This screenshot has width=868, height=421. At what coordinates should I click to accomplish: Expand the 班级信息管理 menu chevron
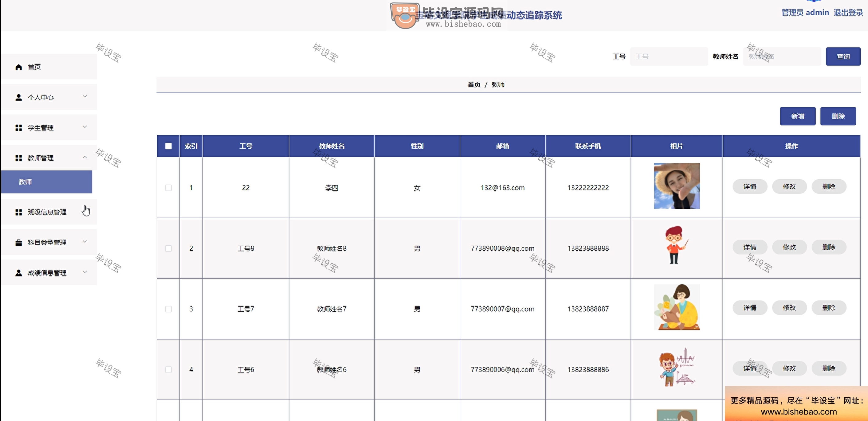click(x=85, y=211)
